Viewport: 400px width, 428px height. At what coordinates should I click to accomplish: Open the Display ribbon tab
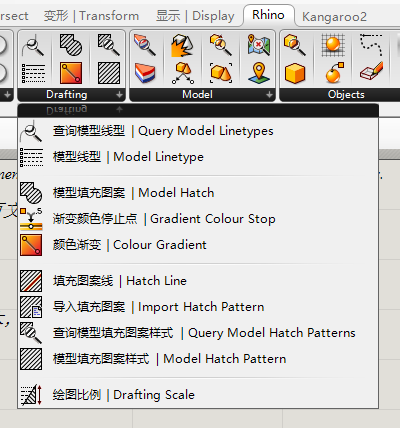195,16
